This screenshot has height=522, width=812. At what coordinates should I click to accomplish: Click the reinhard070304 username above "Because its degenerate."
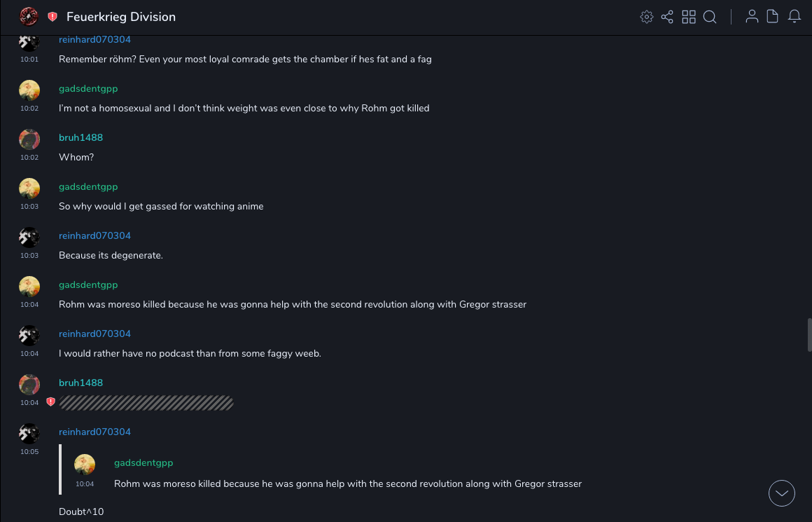94,235
